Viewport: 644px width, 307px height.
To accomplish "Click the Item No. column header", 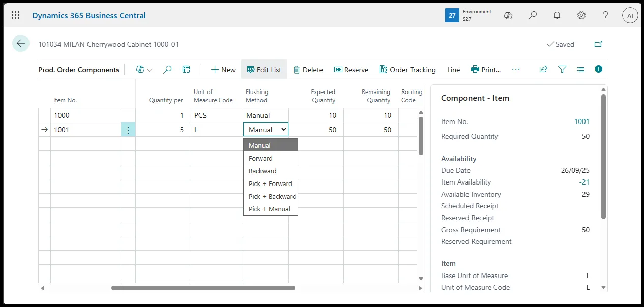I will (65, 100).
